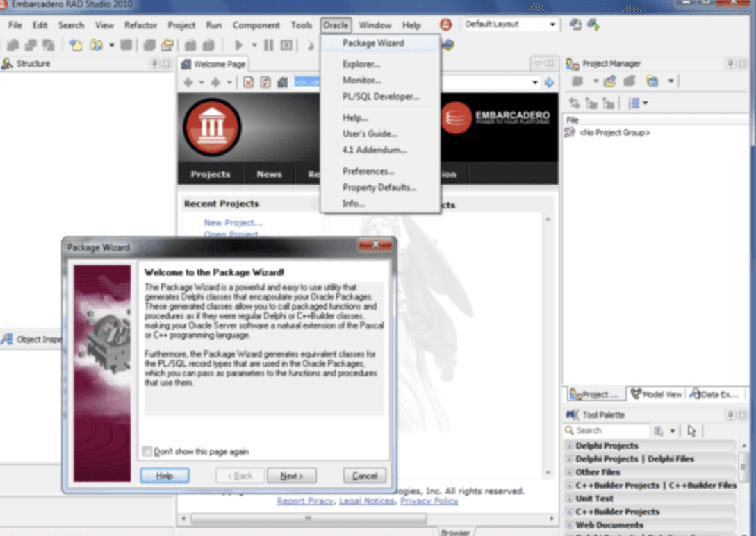Image resolution: width=756 pixels, height=536 pixels.
Task: Open the back-history dropdown arrow in Welcome Page
Action: (x=202, y=83)
